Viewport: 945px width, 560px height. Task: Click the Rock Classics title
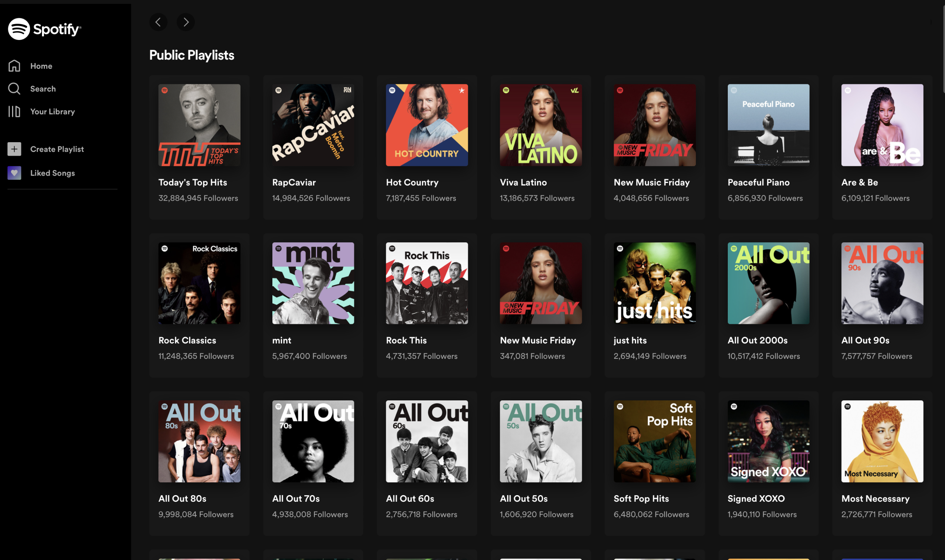coord(187,341)
